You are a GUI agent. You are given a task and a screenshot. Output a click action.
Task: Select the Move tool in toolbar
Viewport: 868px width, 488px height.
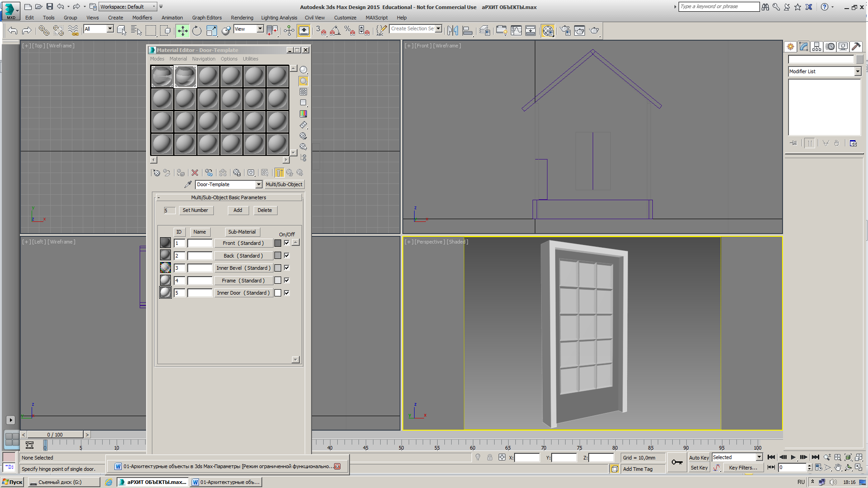(183, 30)
